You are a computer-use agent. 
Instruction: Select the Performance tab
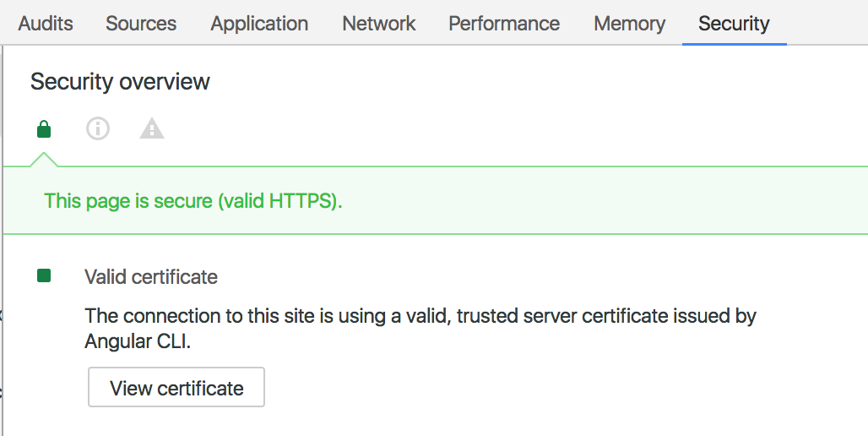pos(504,24)
